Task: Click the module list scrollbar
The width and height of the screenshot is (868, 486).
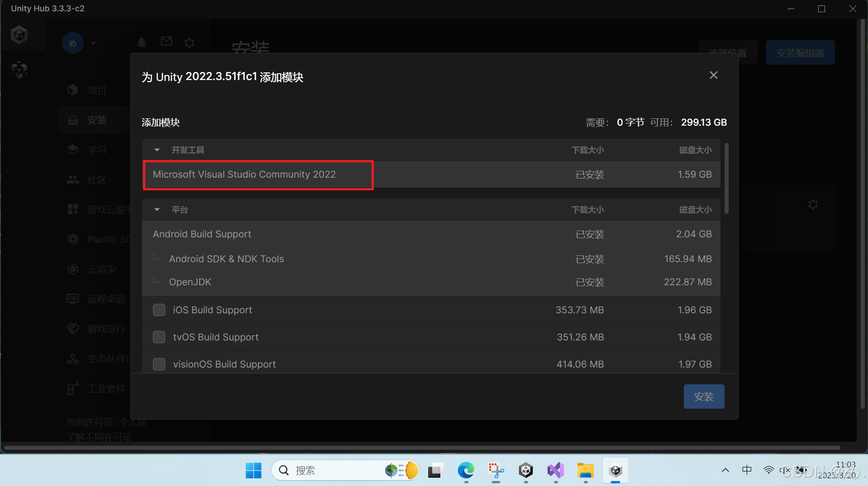Action: coord(726,178)
